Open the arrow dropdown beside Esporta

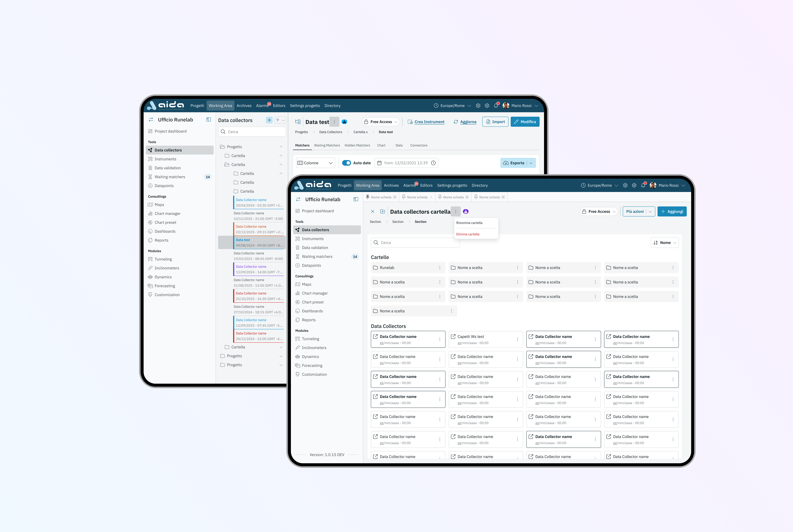(x=531, y=163)
